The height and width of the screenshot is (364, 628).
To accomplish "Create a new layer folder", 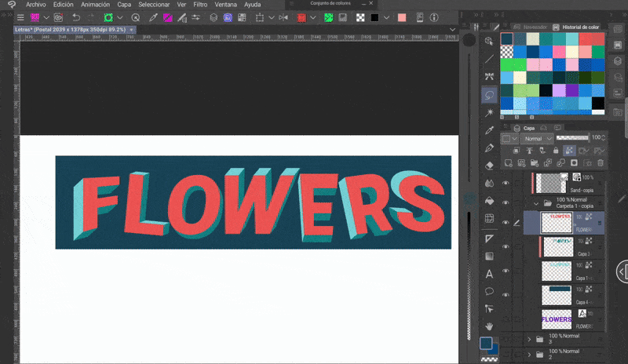I will pos(535,163).
